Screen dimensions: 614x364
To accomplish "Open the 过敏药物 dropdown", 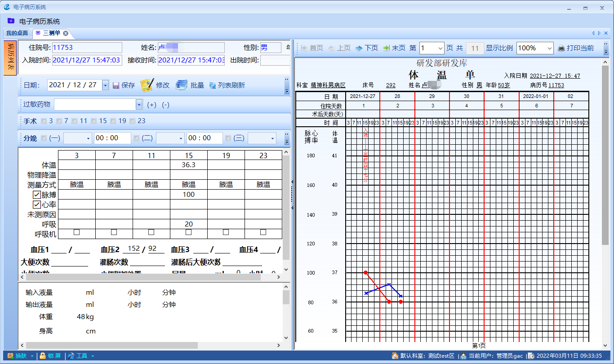I will coord(139,104).
